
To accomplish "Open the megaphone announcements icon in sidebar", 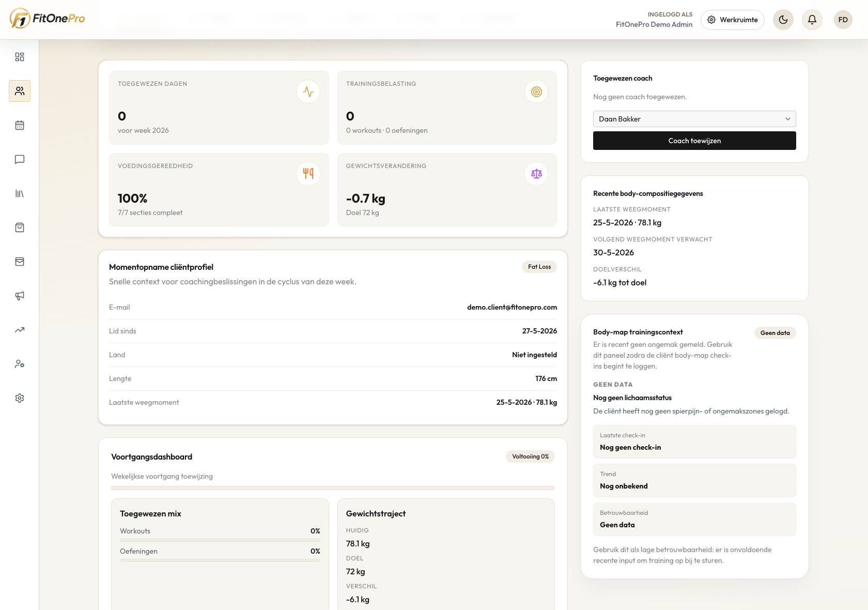I will pyautogui.click(x=20, y=296).
